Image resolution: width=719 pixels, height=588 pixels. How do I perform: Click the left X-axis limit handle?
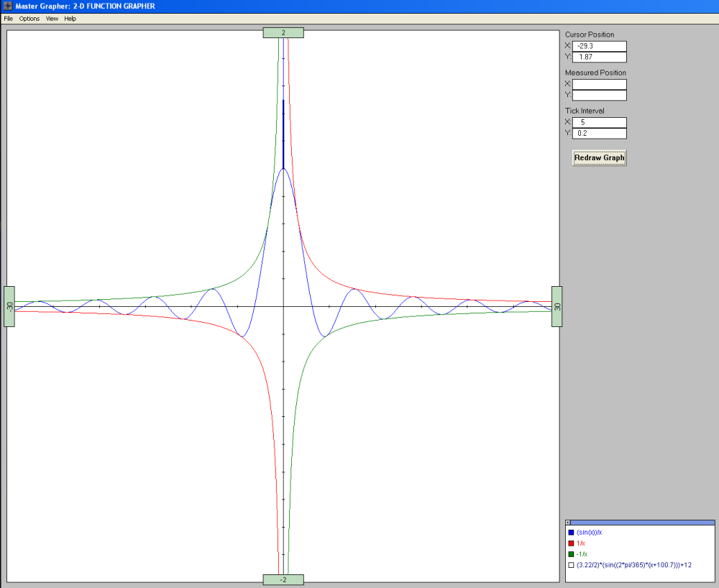tap(9, 306)
